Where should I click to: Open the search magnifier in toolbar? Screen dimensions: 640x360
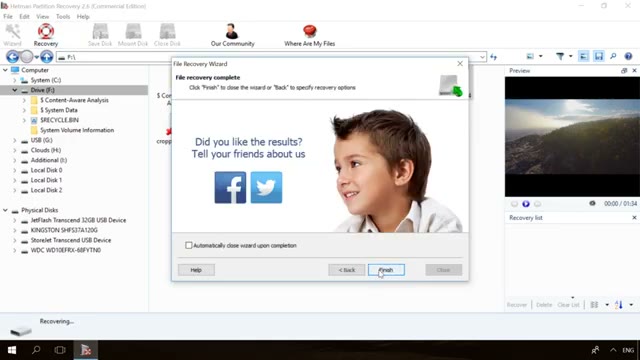coord(613,56)
